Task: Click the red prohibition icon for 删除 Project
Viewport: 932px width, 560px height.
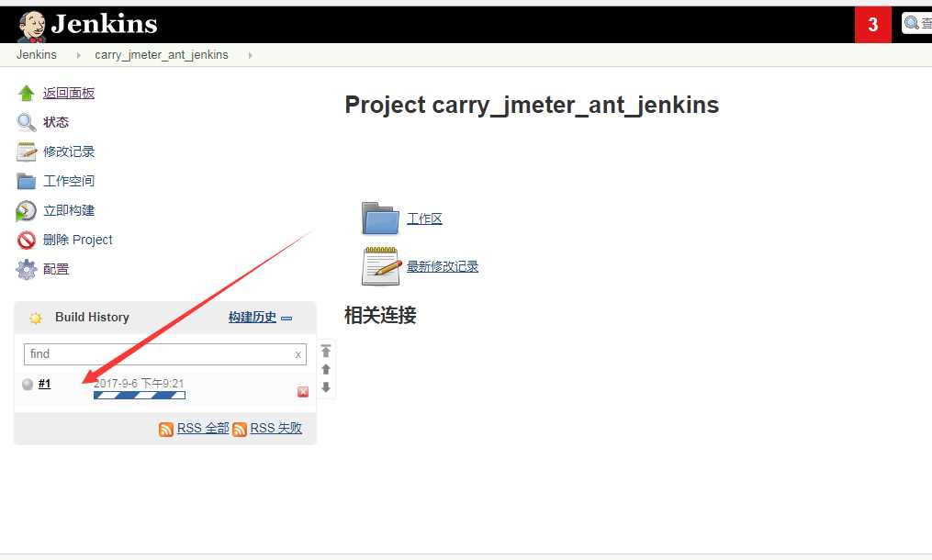Action: (x=26, y=240)
